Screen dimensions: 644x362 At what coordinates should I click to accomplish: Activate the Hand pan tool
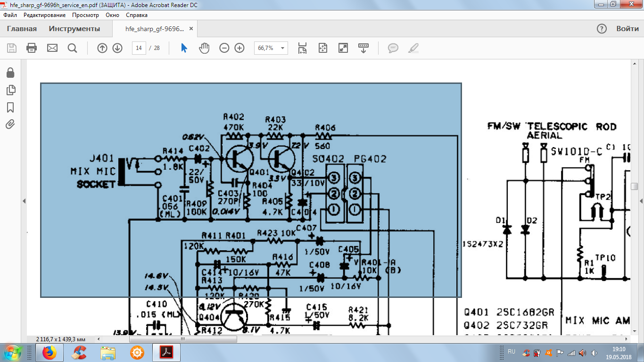coord(204,48)
